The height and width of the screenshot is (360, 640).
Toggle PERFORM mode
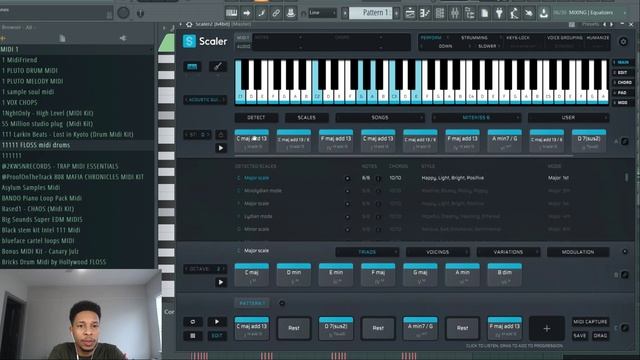click(431, 38)
